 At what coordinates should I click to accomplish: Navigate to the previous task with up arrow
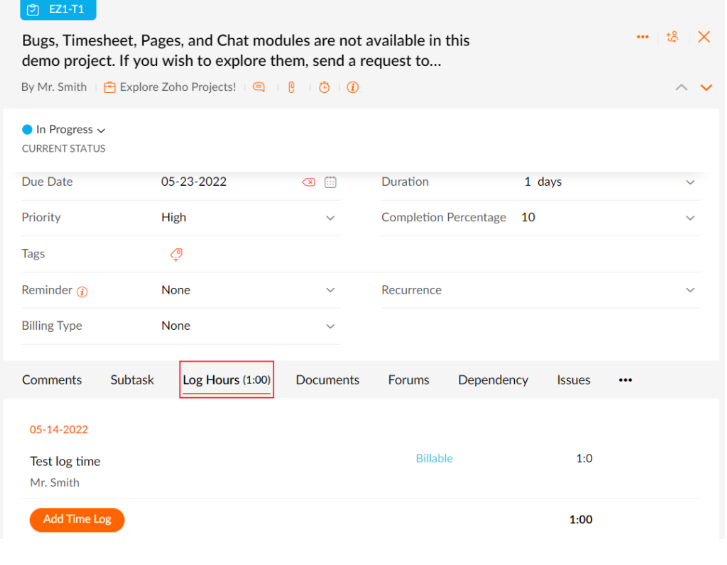(x=681, y=88)
